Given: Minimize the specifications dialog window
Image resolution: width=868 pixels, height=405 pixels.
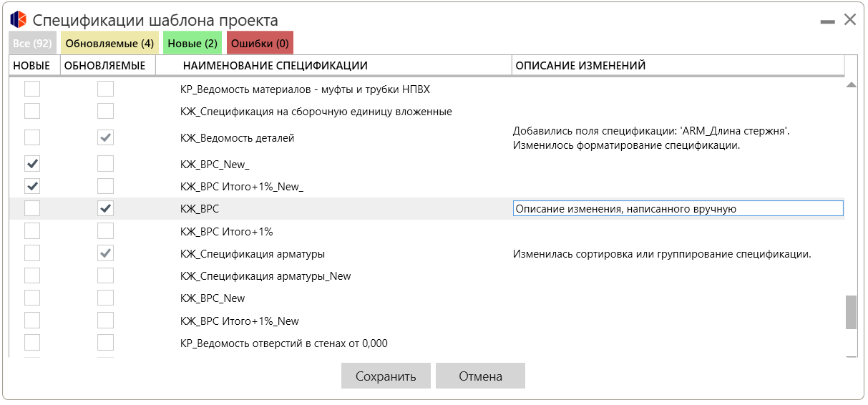Looking at the screenshot, I should pyautogui.click(x=827, y=22).
